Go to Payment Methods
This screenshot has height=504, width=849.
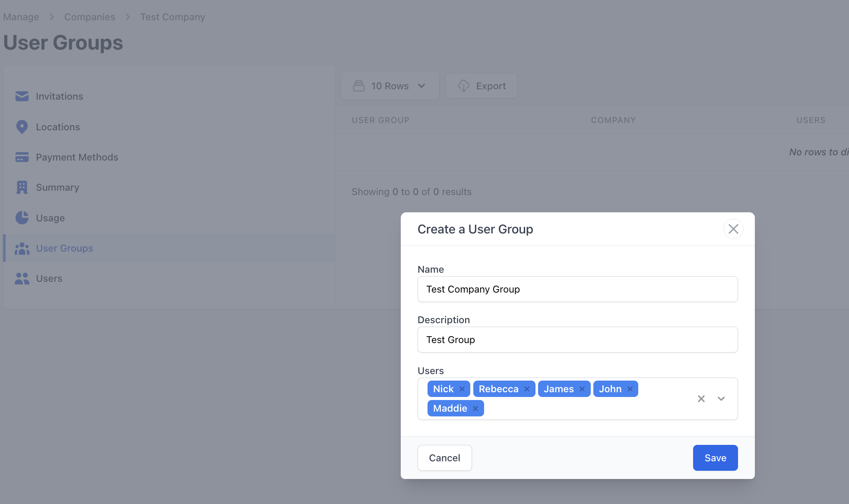pyautogui.click(x=168, y=157)
